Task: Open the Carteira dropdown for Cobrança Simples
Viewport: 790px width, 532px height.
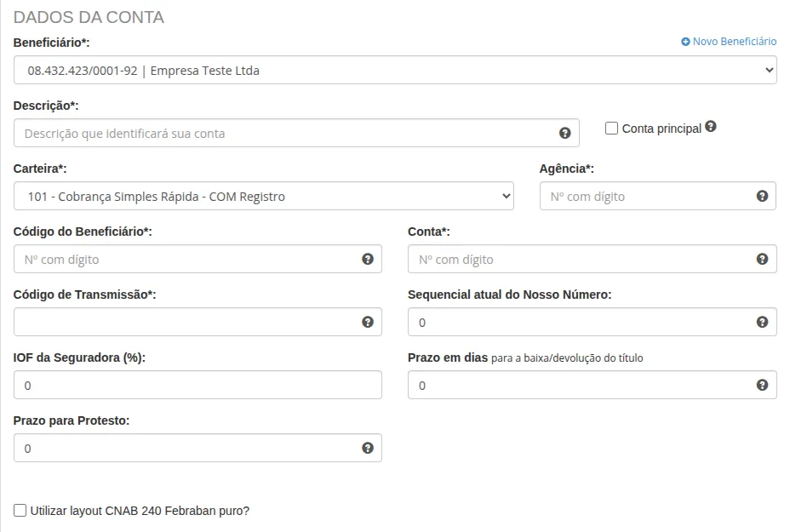Action: point(262,196)
